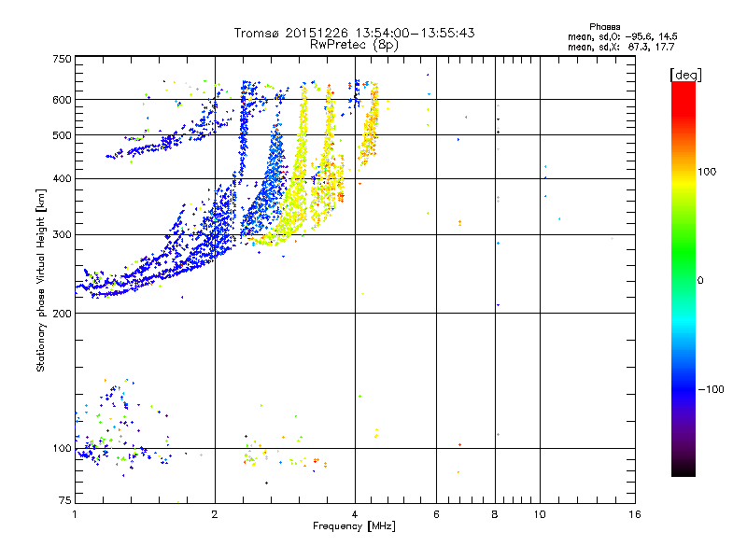Click the colorbar tick label '100'

pyautogui.click(x=707, y=172)
